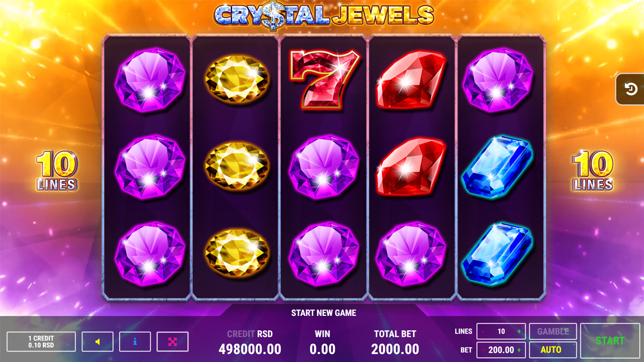Click the top-left purple gem

(x=150, y=80)
